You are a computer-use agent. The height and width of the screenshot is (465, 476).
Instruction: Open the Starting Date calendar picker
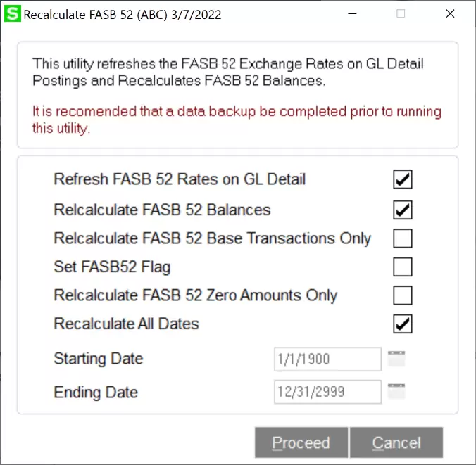coord(397,359)
